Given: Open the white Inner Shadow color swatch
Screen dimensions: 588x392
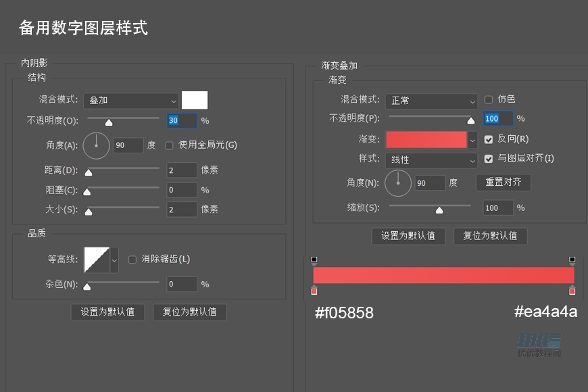Looking at the screenshot, I should pyautogui.click(x=195, y=99).
